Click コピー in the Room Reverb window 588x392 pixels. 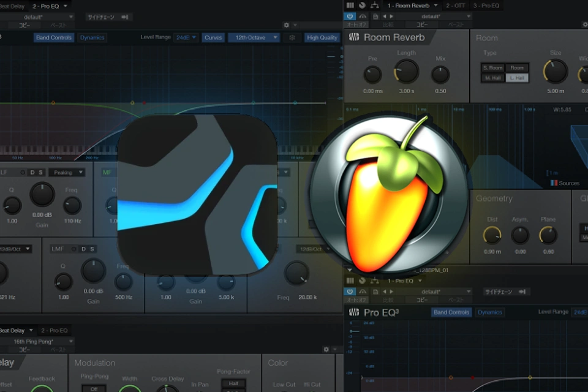422,24
